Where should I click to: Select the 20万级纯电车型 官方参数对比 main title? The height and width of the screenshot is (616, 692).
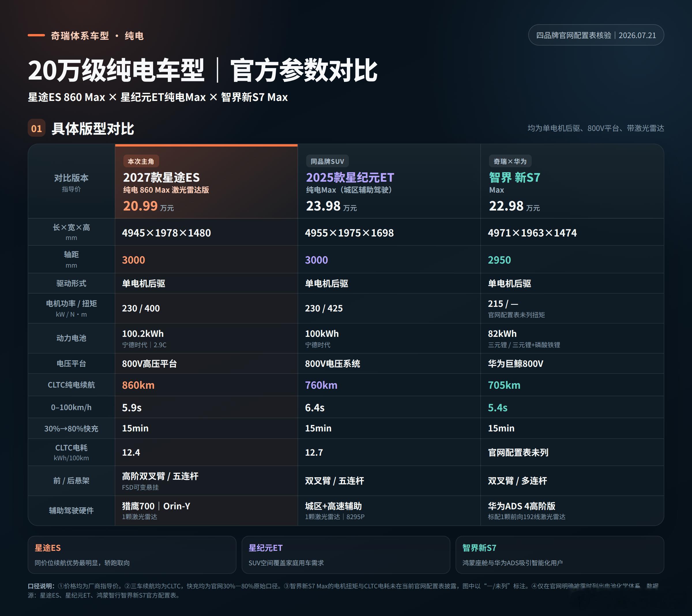click(x=202, y=70)
